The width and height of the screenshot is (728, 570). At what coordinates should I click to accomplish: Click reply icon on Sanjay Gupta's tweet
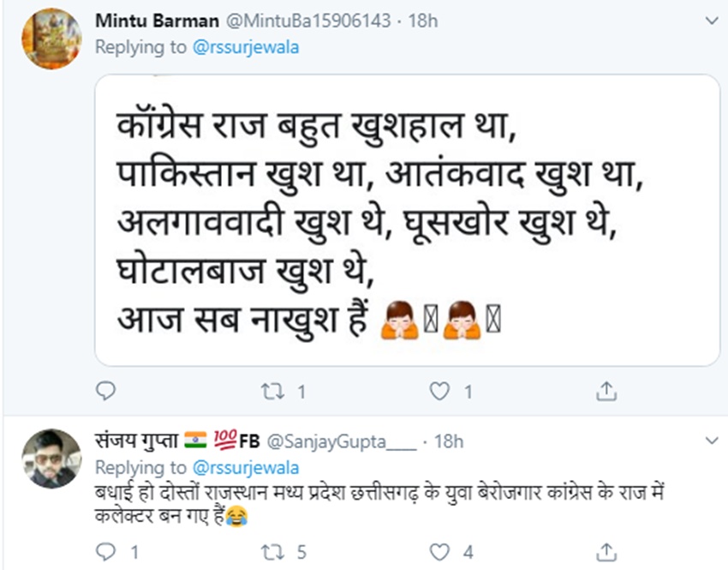[104, 550]
